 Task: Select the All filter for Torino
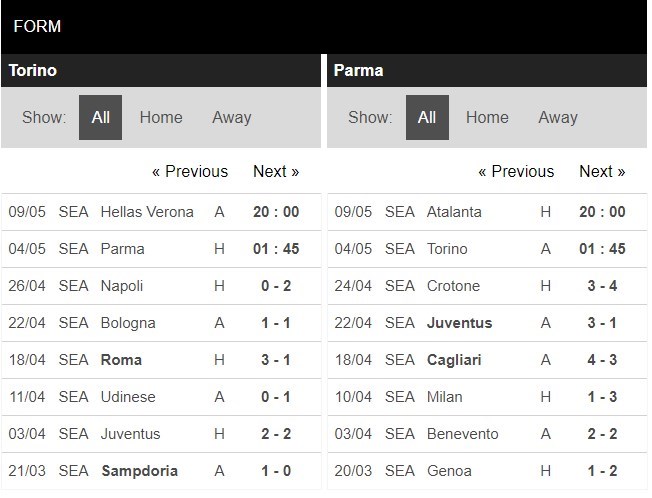coord(100,118)
